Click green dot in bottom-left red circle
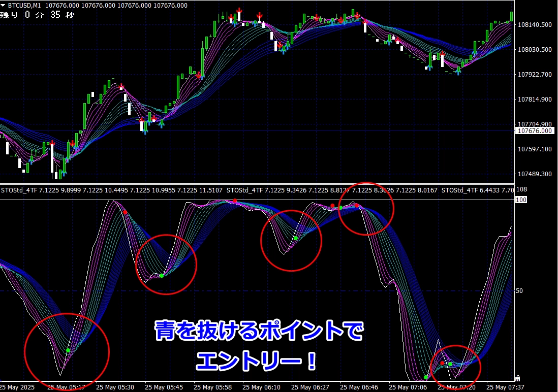Screen dimensions: 558x392 pos(68,350)
